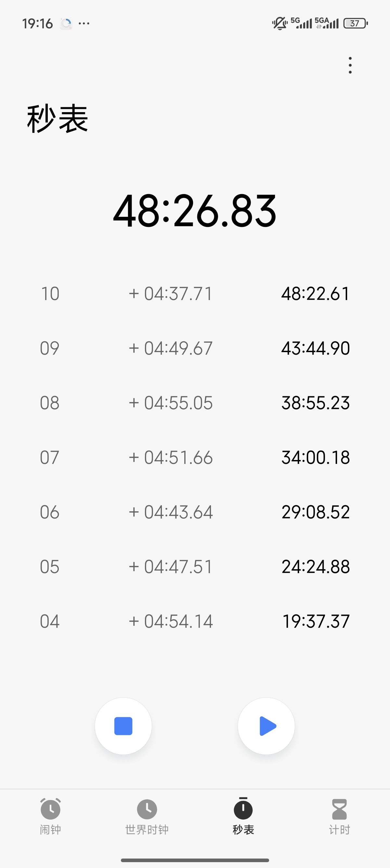This screenshot has width=390, height=868.
Task: Tap the muted bell status icon
Action: pyautogui.click(x=279, y=23)
